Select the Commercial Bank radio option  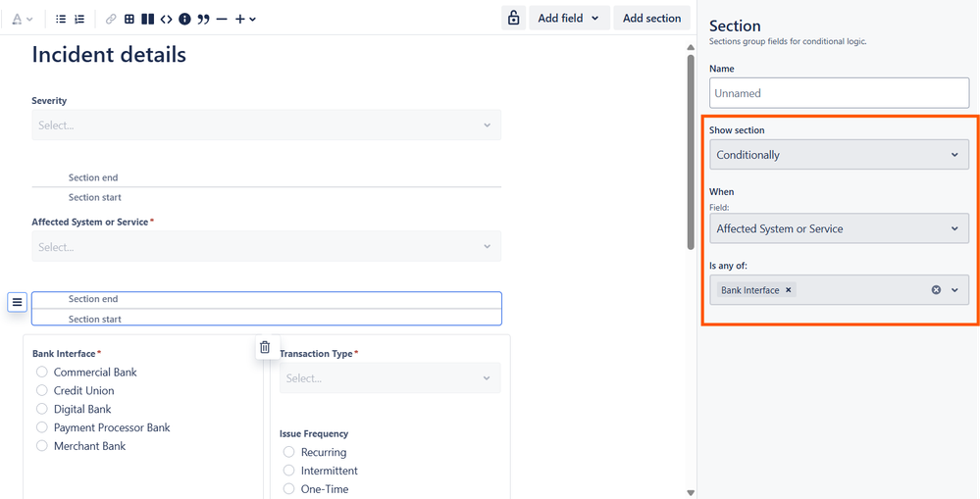pos(42,372)
